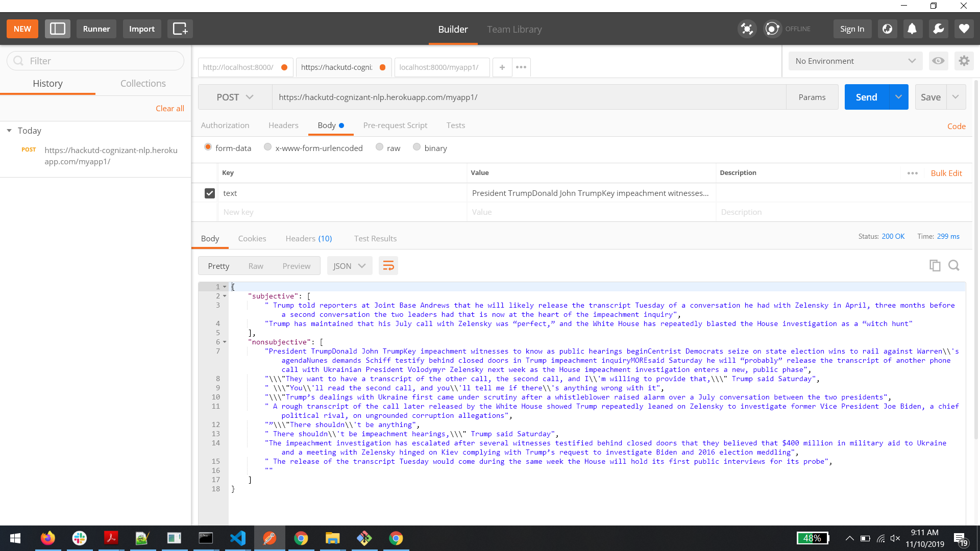
Task: Open the POST method dropdown
Action: pyautogui.click(x=235, y=97)
